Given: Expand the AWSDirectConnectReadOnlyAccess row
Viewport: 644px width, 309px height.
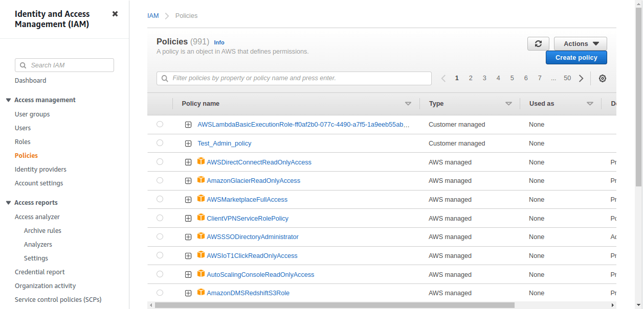Looking at the screenshot, I should click(x=188, y=162).
